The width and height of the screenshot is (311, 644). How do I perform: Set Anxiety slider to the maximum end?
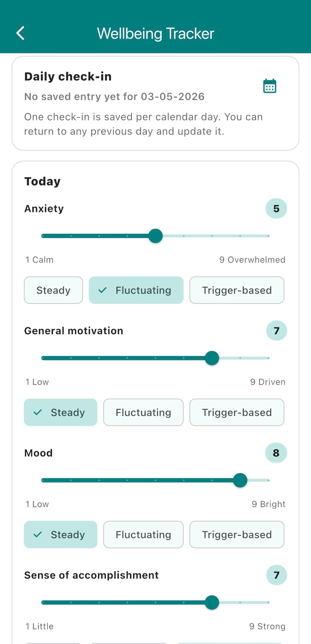click(x=268, y=236)
